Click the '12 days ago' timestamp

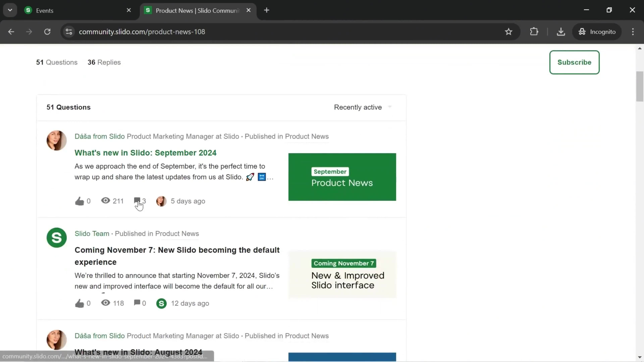click(x=190, y=303)
